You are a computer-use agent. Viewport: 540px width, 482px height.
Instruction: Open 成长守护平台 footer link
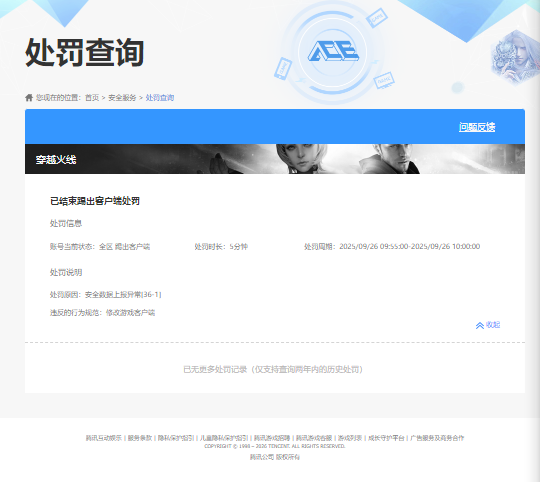[x=386, y=438]
